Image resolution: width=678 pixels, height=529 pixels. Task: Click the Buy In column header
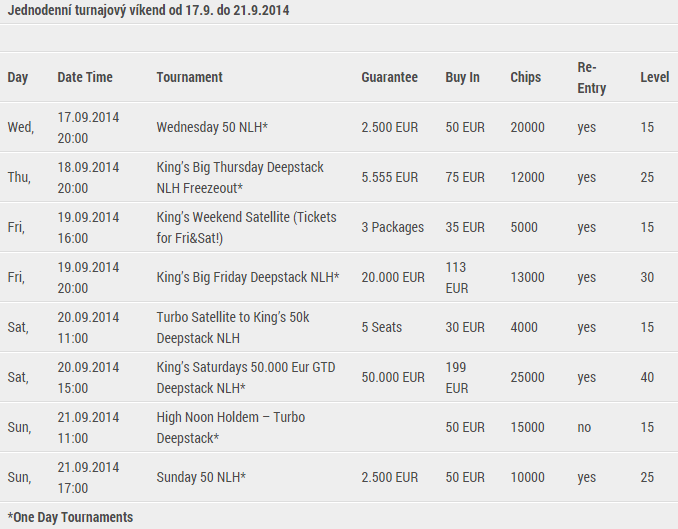[x=462, y=77]
